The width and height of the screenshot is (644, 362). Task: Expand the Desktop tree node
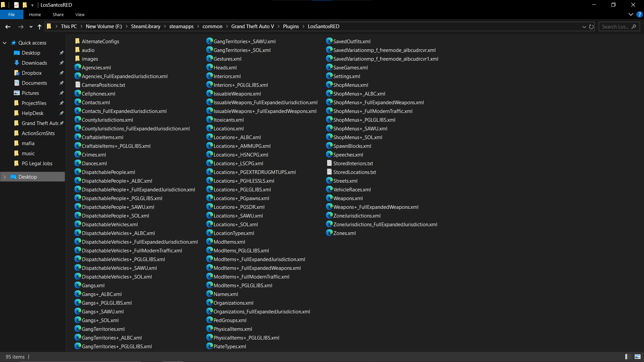[x=5, y=177]
